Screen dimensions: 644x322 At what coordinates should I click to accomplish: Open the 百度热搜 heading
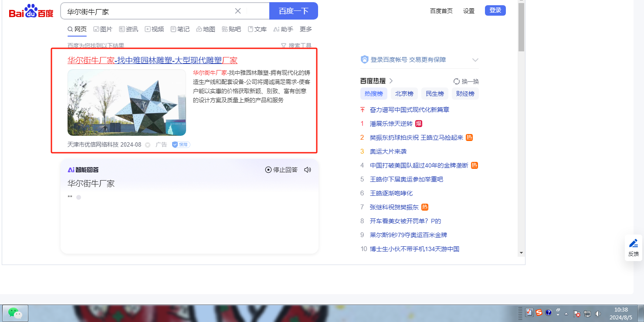click(x=377, y=81)
